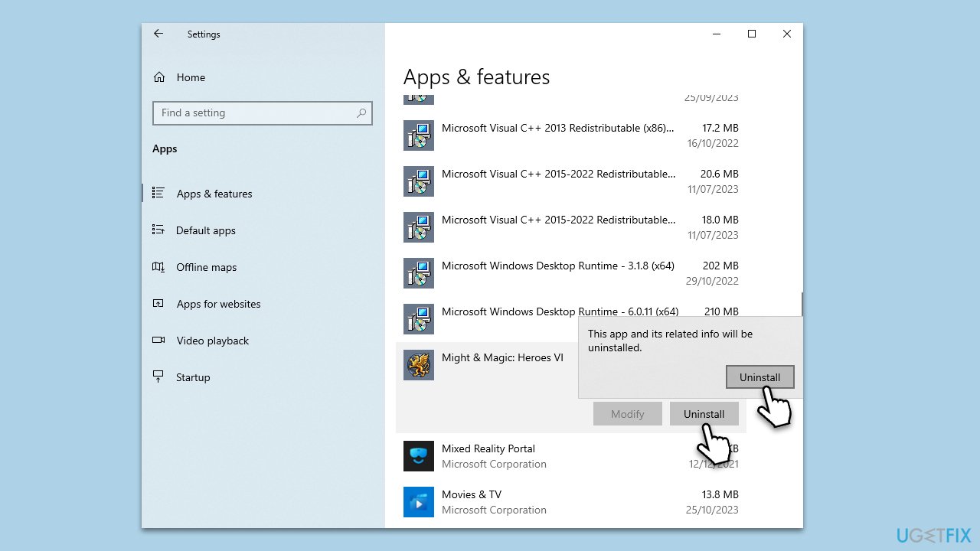Click the 18.0 MB Visual C++ 2015-2022 icon
Screen dimensions: 980x551
tap(419, 227)
